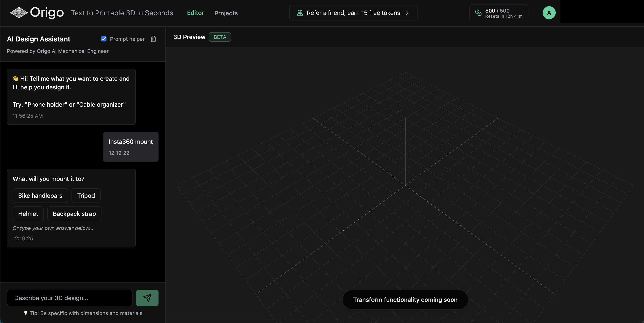
Task: Select the Tripod mounting option
Action: click(x=86, y=195)
